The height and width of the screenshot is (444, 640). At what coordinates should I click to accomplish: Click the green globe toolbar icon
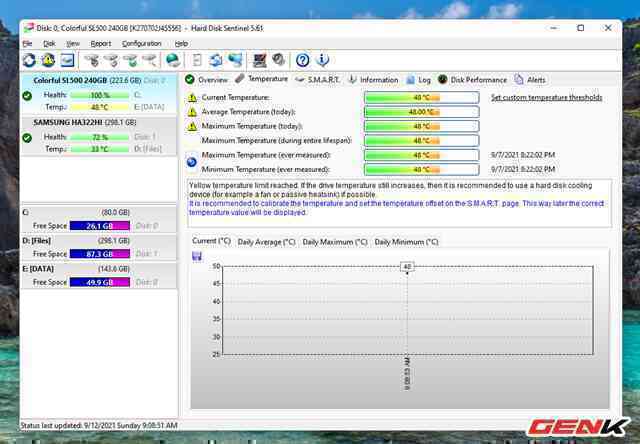pyautogui.click(x=173, y=60)
